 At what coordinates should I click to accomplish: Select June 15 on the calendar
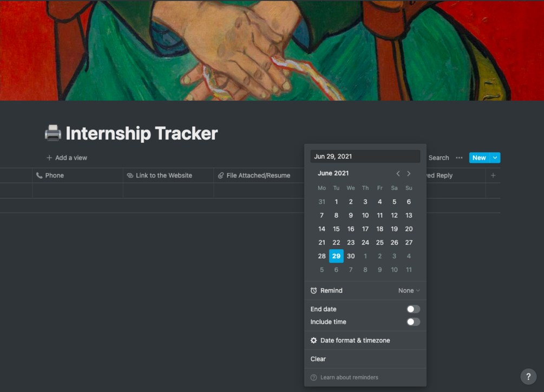tap(336, 228)
